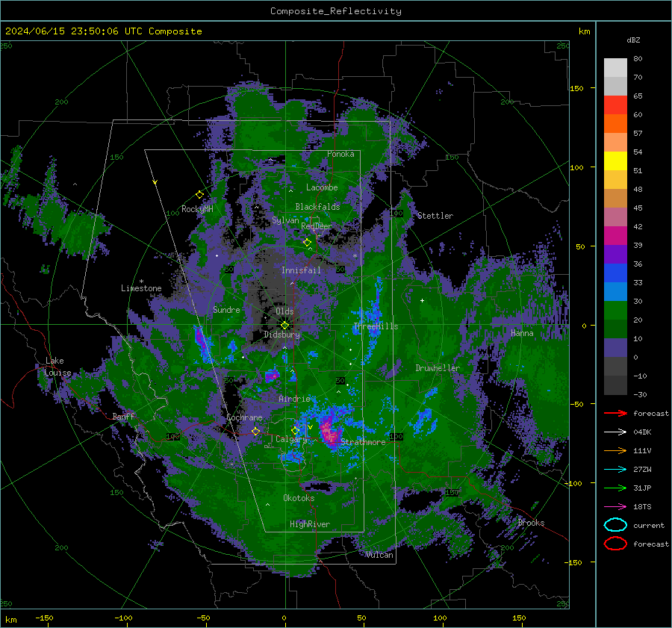The image size is (672, 628).
Task: Click the magenta 18TS arrow in legend
Action: pyautogui.click(x=615, y=507)
